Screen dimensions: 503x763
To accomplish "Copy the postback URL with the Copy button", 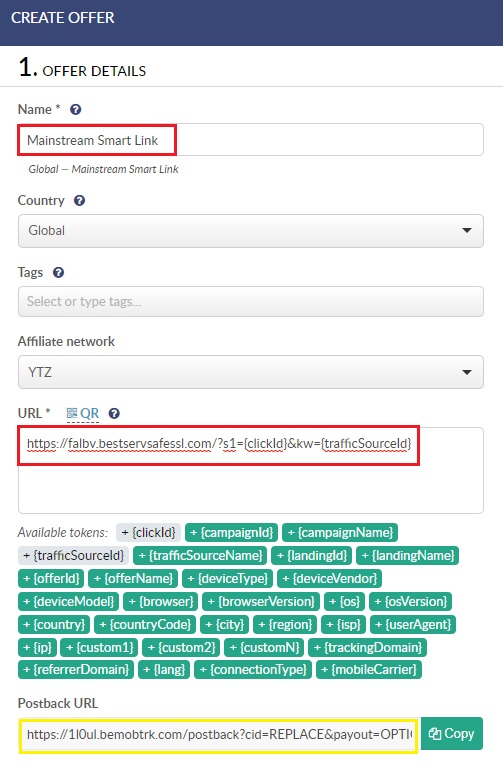I will point(452,733).
